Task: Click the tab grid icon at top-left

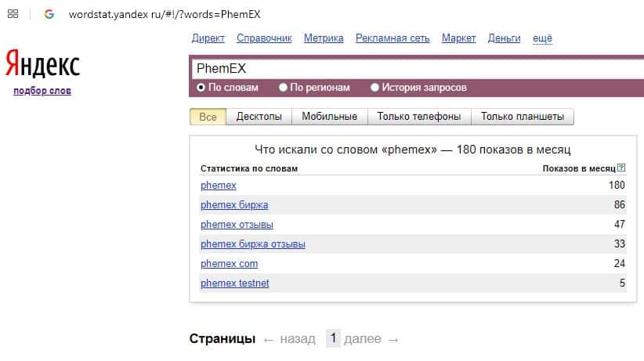Action: point(13,13)
